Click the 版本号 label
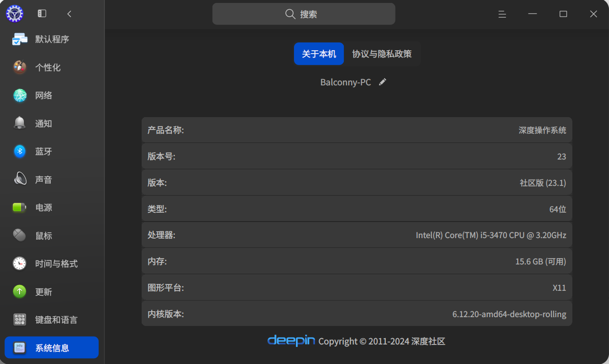 (x=161, y=156)
